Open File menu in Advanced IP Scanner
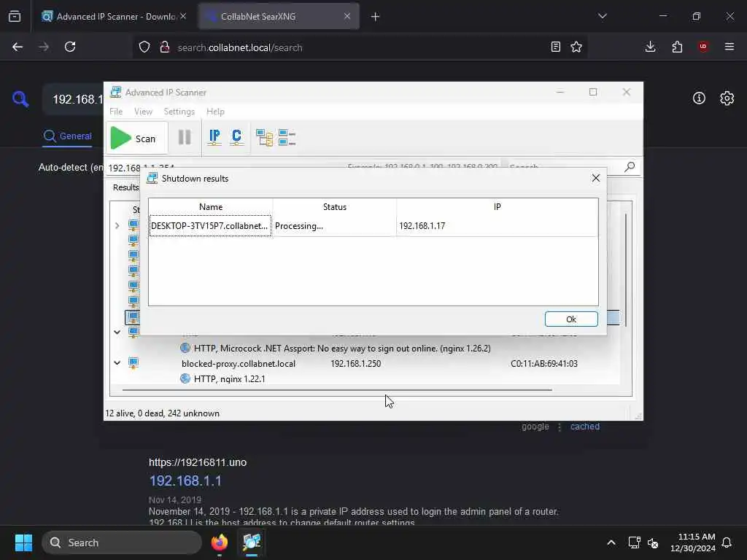The image size is (747, 560). 116,112
